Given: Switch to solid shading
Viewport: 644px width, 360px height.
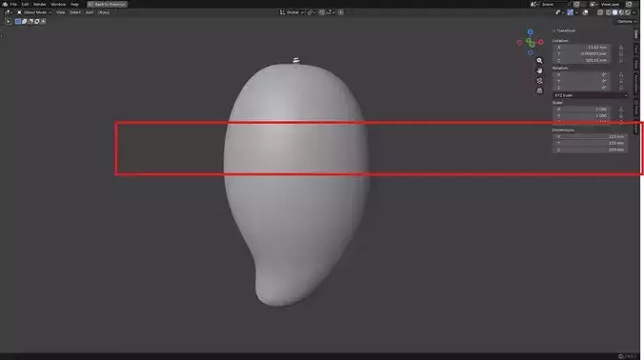Looking at the screenshot, I should [614, 12].
